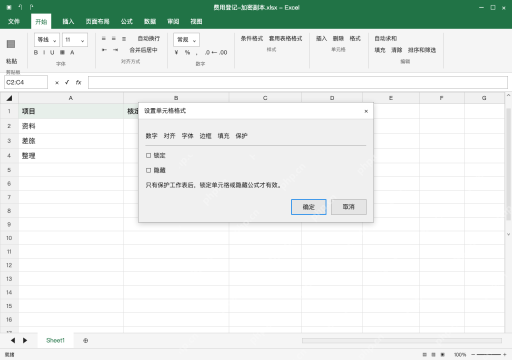Viewport: 512px width, 360px height.
Task: Open the 等线 font name dropdown
Action: point(47,40)
